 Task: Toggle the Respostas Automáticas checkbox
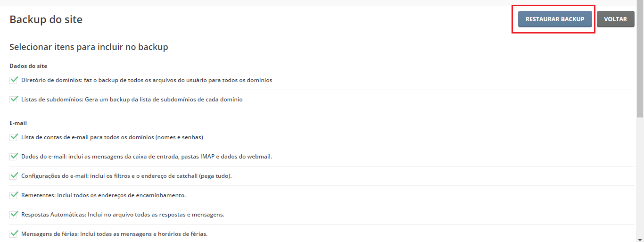click(x=14, y=214)
